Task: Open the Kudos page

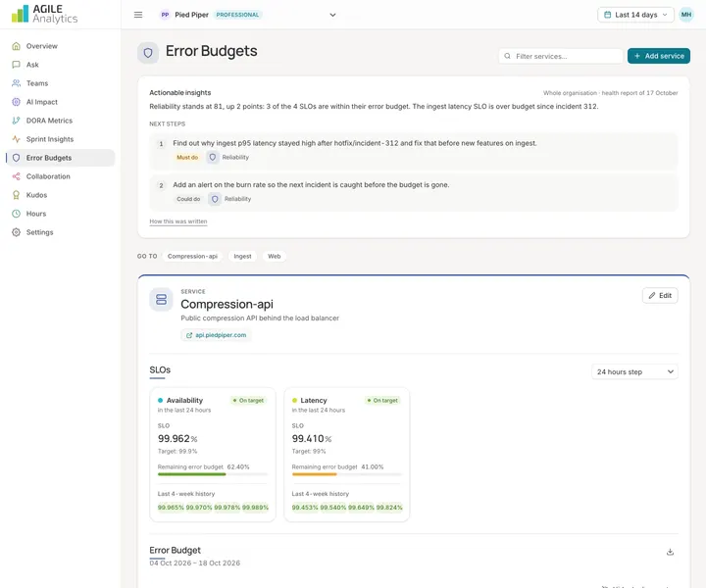Action: (x=61, y=195)
